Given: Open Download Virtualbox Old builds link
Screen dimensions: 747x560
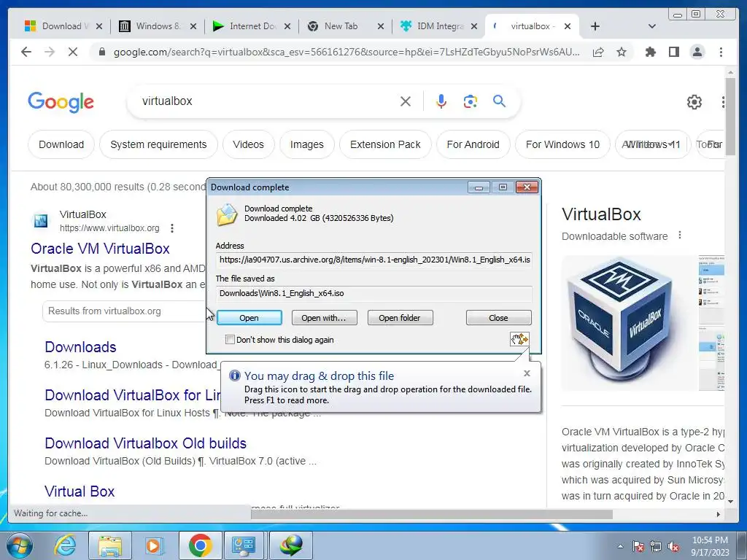Looking at the screenshot, I should point(145,443).
